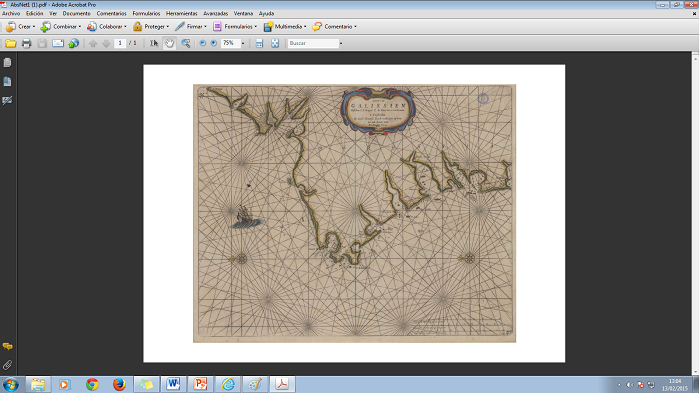Open the Documento menu

pyautogui.click(x=76, y=13)
